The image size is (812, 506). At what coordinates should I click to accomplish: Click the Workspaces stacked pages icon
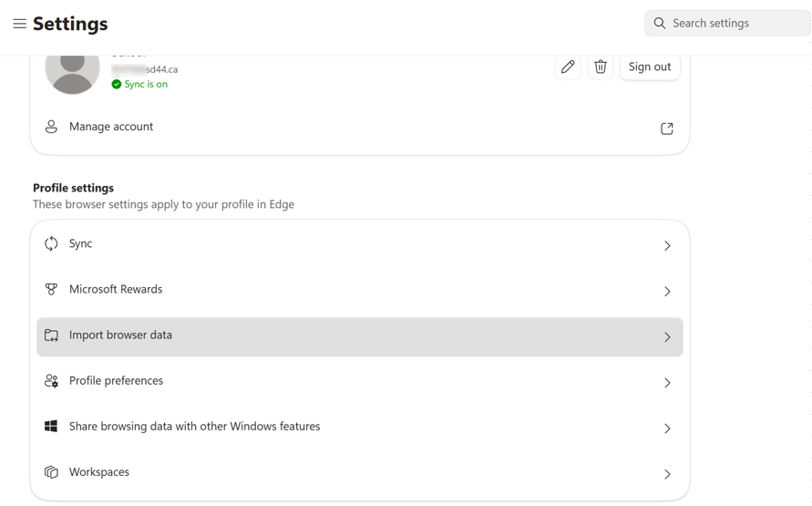point(51,472)
